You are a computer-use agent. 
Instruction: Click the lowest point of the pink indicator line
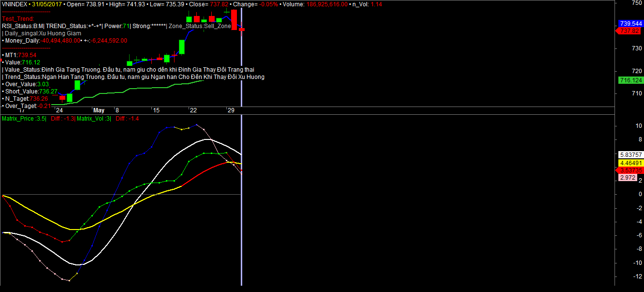[x=69, y=280]
